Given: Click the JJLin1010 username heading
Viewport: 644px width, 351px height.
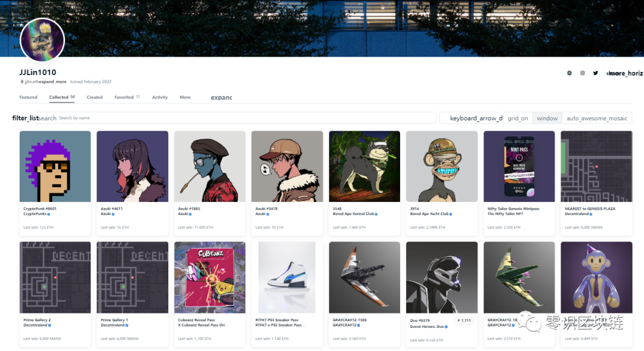Looking at the screenshot, I should coord(38,72).
